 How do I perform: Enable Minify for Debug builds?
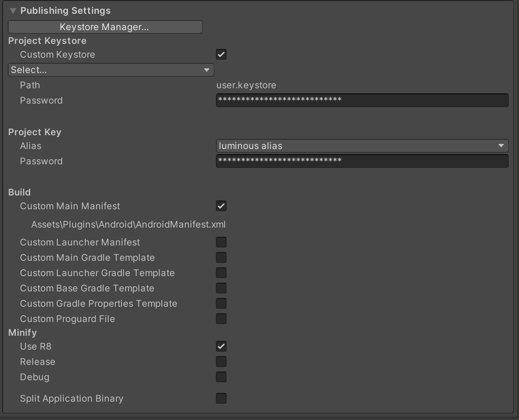point(221,377)
